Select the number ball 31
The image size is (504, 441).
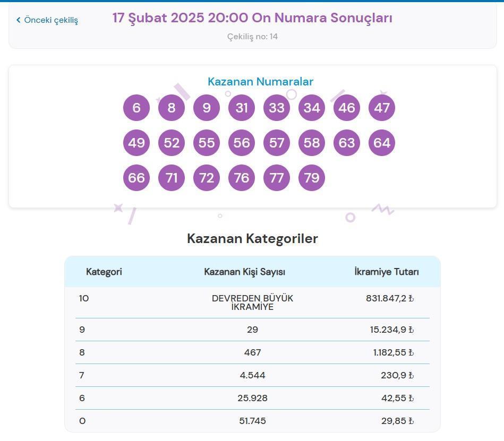[x=242, y=108]
